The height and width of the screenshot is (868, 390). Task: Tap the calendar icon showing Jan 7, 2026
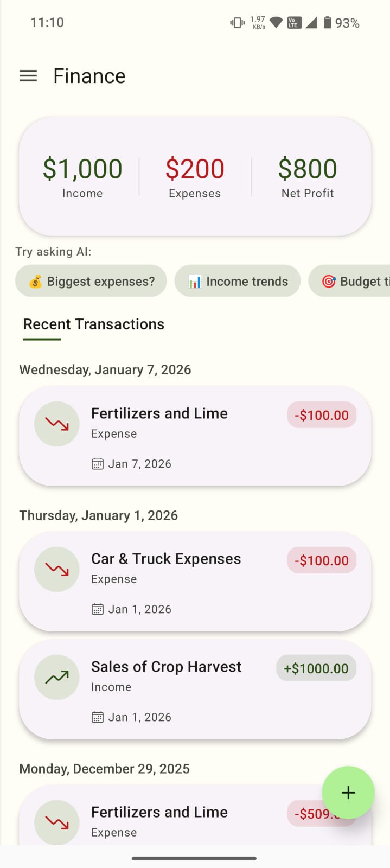[x=97, y=463]
